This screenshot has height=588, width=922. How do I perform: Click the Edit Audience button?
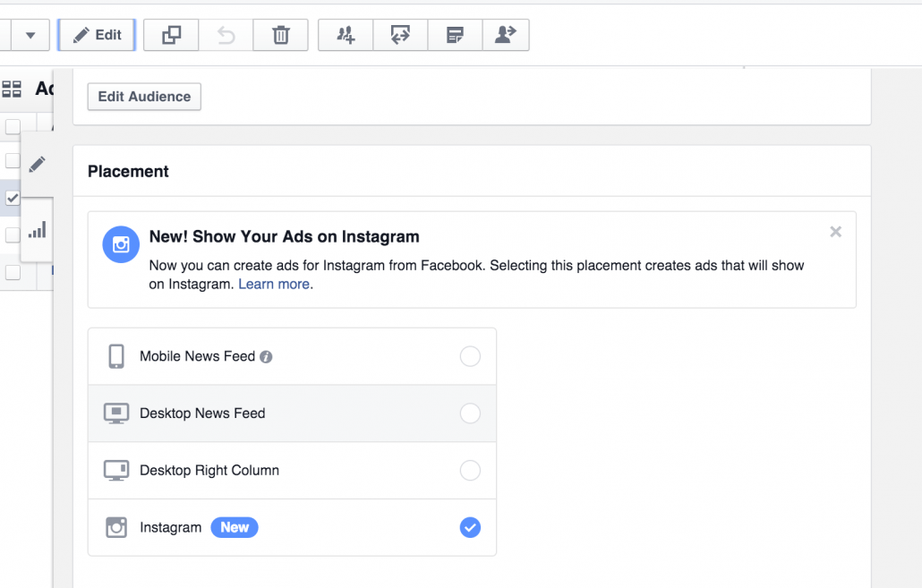(144, 97)
